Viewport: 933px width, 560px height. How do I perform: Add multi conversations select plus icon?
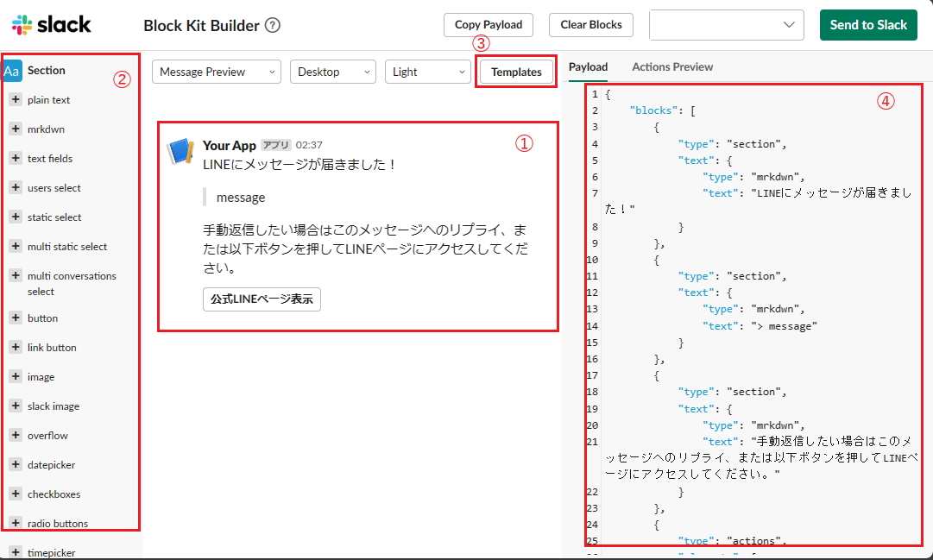16,275
